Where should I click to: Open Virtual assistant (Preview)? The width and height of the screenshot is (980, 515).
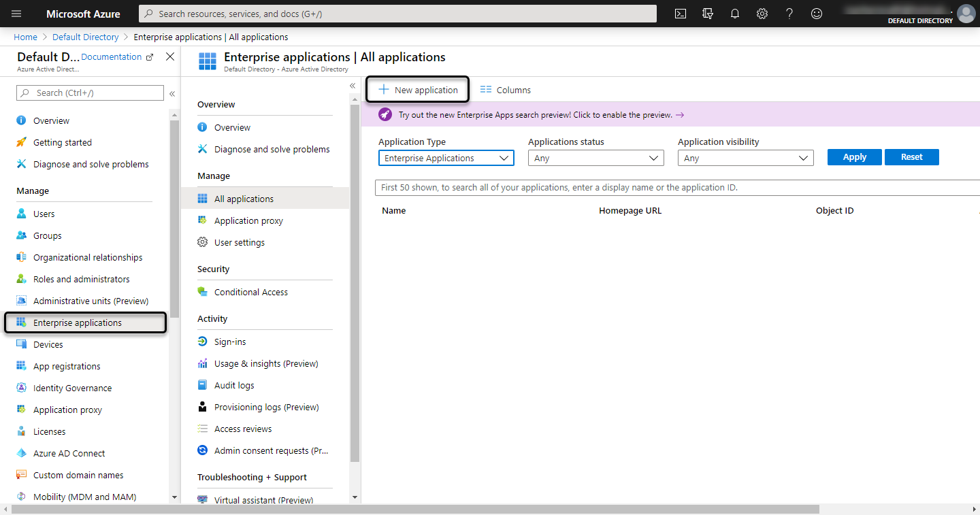265,499
